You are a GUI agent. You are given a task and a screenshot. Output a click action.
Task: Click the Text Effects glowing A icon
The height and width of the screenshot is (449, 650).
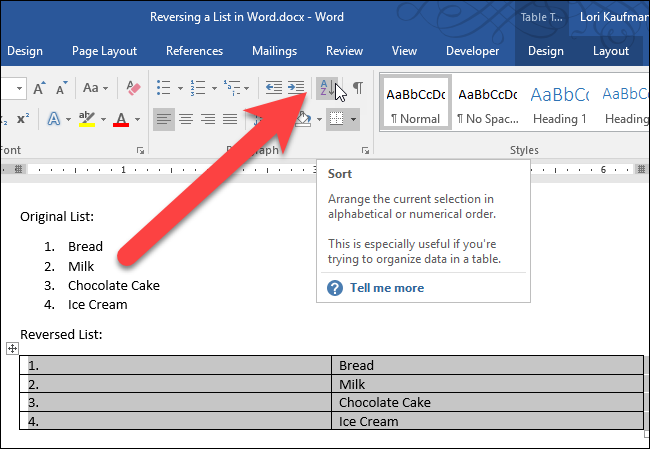(x=53, y=120)
